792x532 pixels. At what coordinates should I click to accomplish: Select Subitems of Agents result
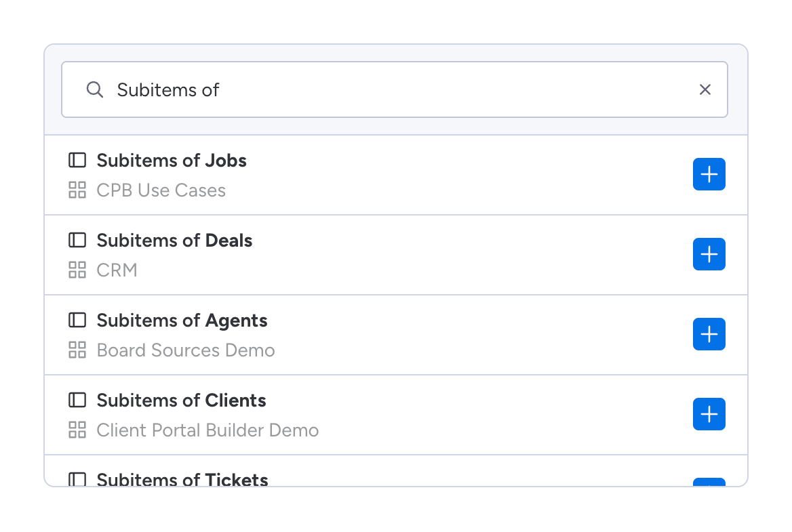pyautogui.click(x=182, y=321)
